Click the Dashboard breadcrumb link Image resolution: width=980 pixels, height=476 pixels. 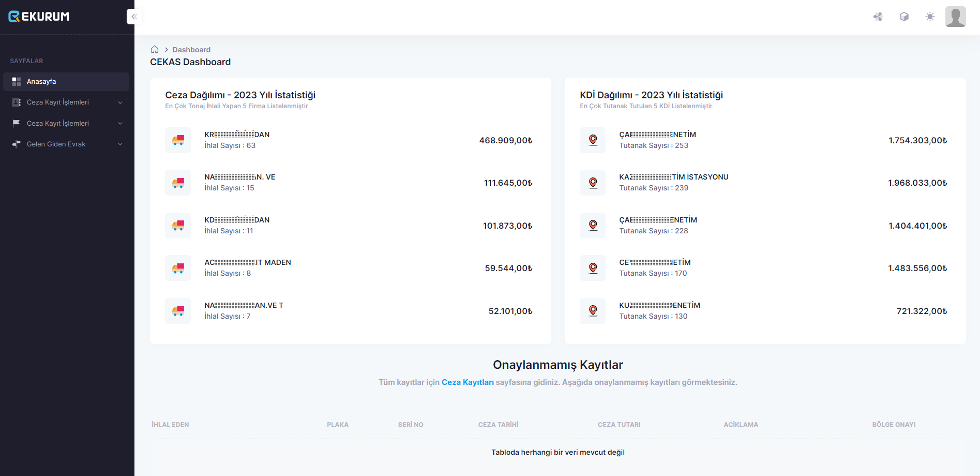pyautogui.click(x=191, y=50)
